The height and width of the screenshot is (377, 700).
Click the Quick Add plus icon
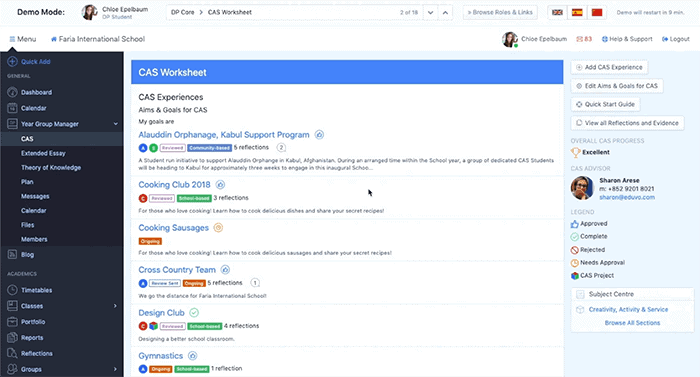[12, 62]
